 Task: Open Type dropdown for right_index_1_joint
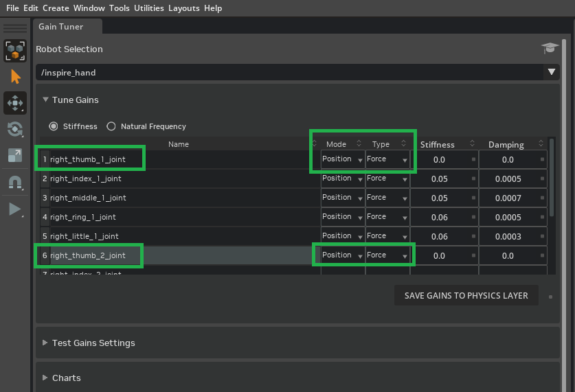coord(387,178)
